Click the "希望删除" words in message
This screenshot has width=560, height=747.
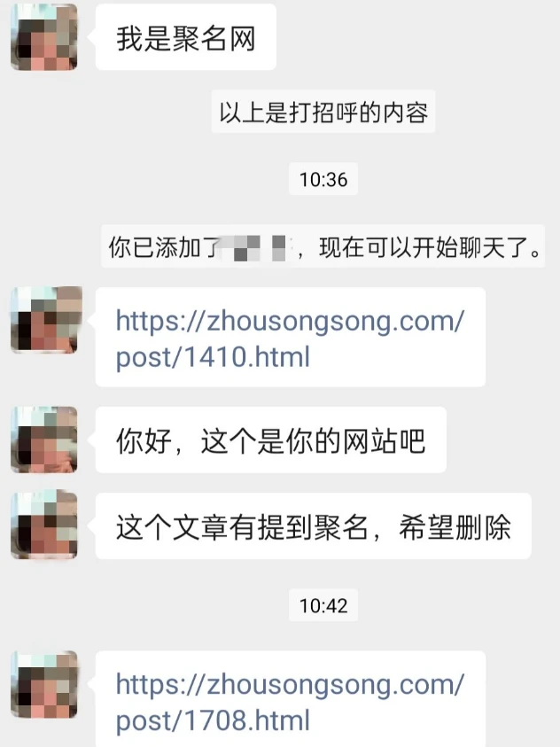point(455,527)
